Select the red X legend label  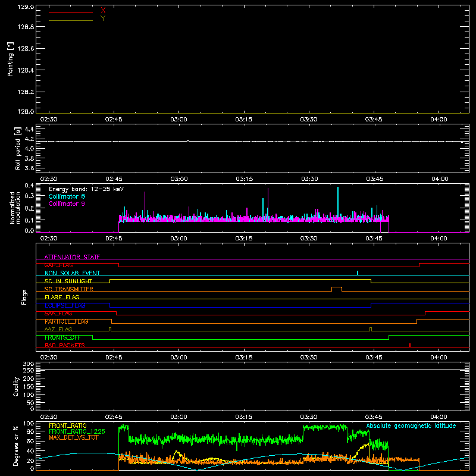(103, 11)
